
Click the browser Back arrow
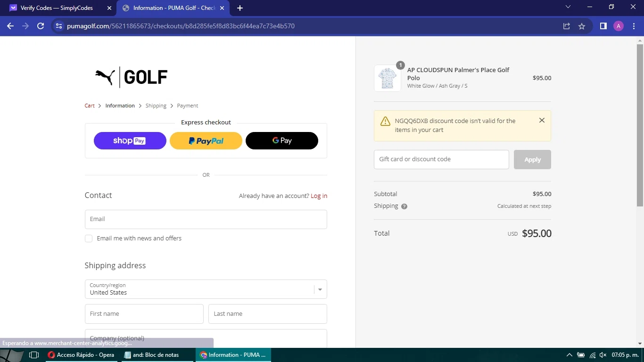tap(10, 26)
